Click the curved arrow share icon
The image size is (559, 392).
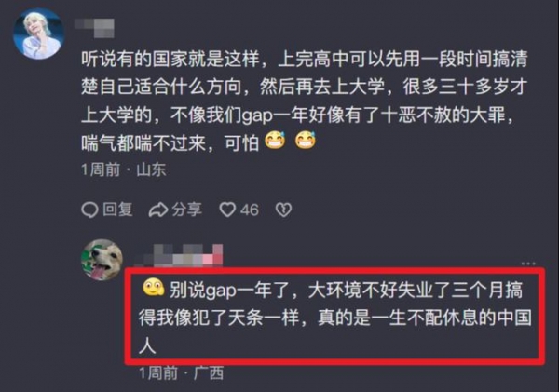(158, 210)
